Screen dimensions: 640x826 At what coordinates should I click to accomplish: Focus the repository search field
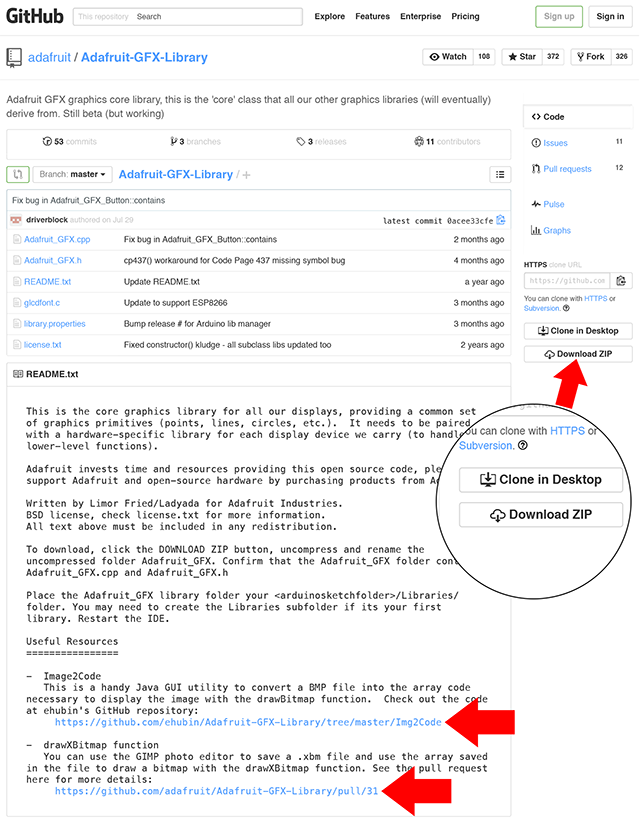[x=188, y=16]
